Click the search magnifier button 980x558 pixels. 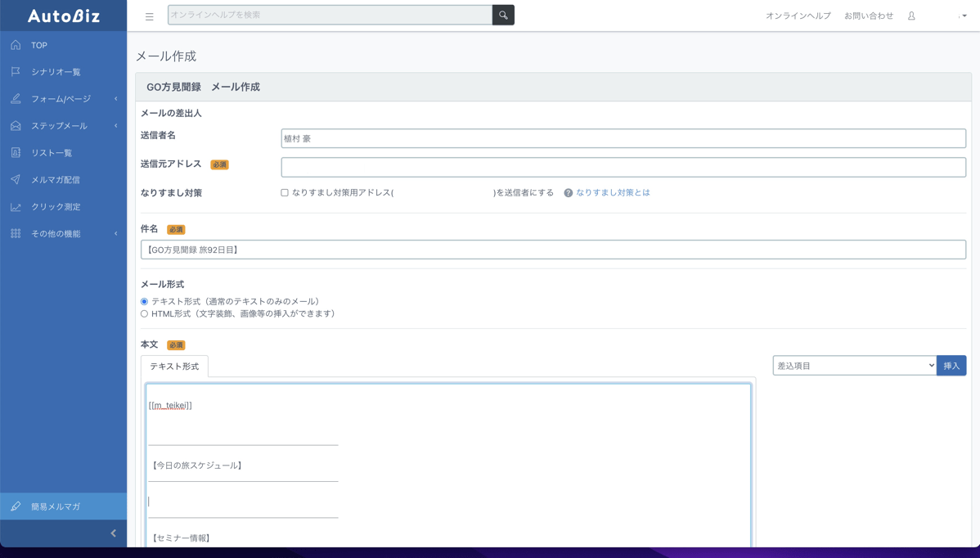tap(503, 15)
